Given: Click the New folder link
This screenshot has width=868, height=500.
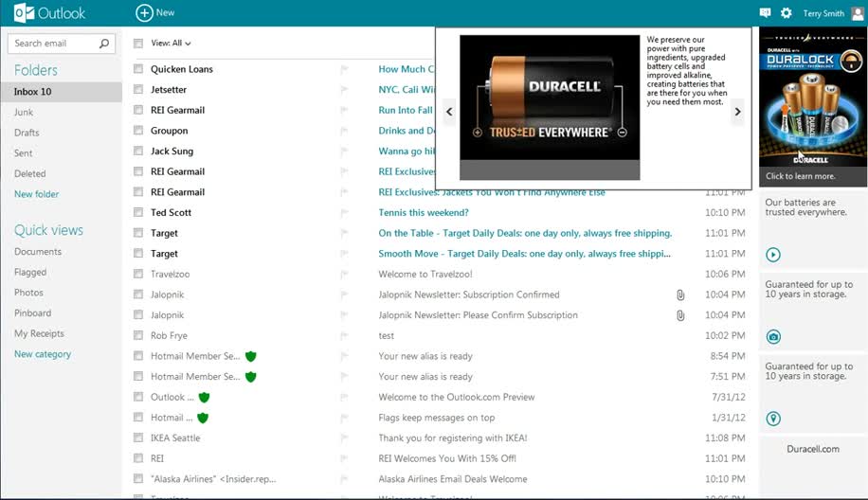Looking at the screenshot, I should [x=37, y=194].
